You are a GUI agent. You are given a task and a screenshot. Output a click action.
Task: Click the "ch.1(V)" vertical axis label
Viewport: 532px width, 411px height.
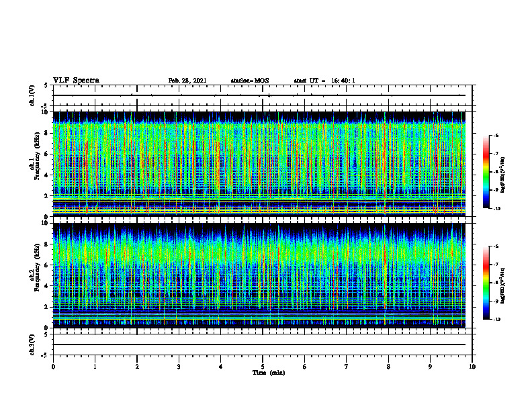tap(32, 95)
